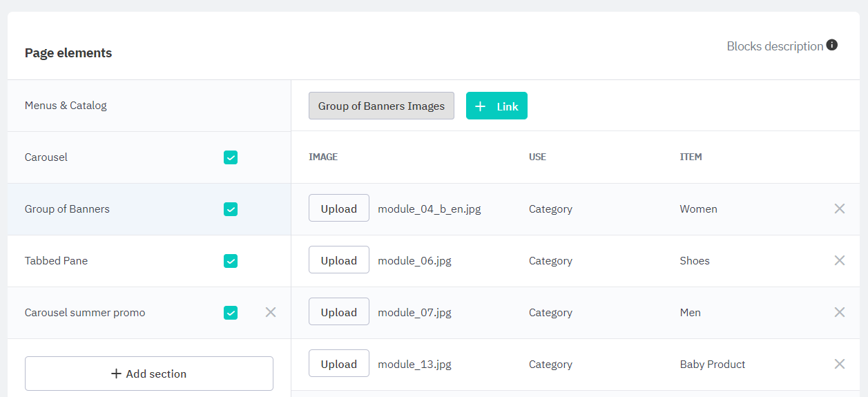
Task: Open the Category use field for Women
Action: coord(550,209)
